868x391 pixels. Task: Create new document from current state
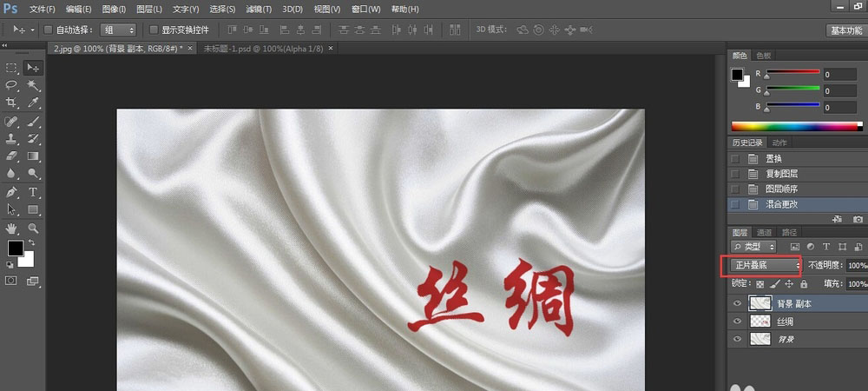pos(837,219)
